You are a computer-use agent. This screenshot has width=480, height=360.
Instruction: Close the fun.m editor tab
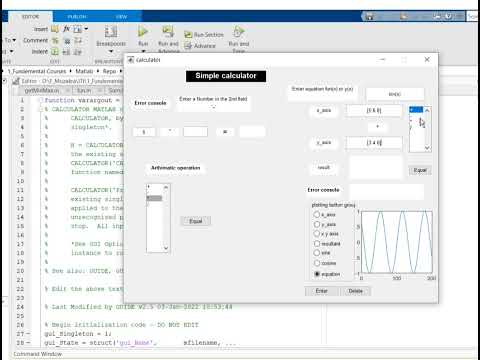[100, 90]
